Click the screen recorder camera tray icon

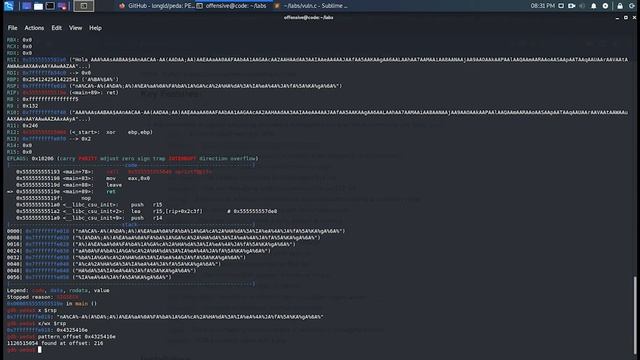click(x=571, y=6)
